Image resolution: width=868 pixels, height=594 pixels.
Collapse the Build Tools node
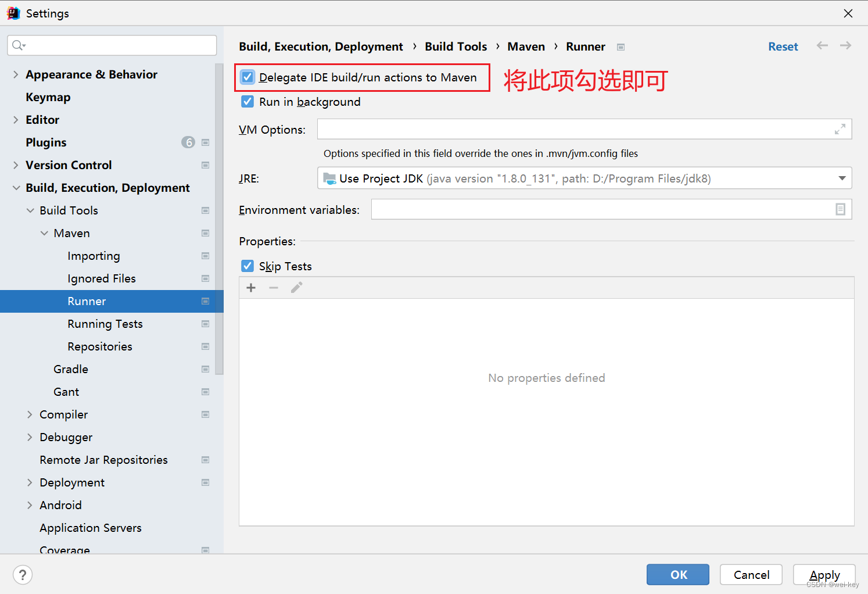point(30,210)
